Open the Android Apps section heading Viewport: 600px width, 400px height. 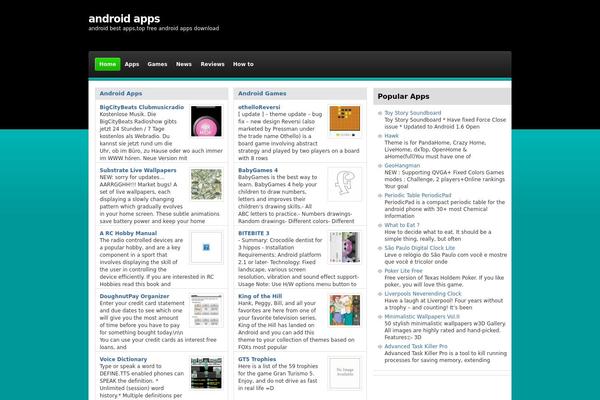[x=121, y=93]
